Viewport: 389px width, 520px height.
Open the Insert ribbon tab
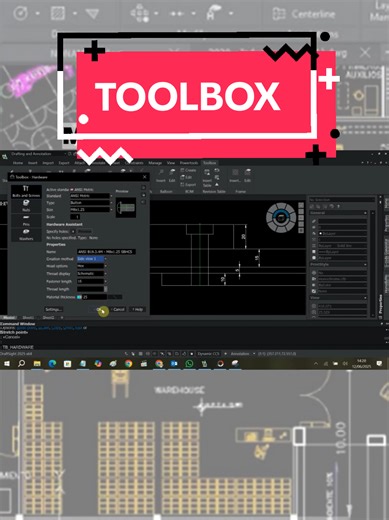click(33, 163)
